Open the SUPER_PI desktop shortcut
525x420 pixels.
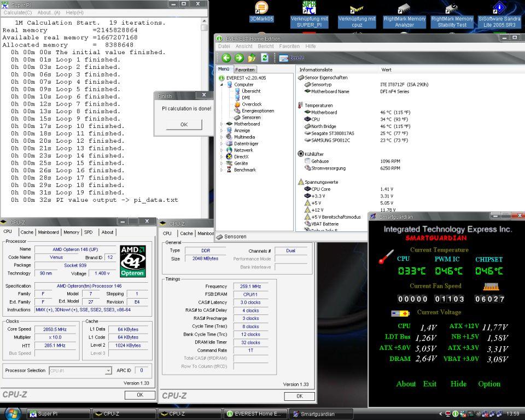coord(309,14)
